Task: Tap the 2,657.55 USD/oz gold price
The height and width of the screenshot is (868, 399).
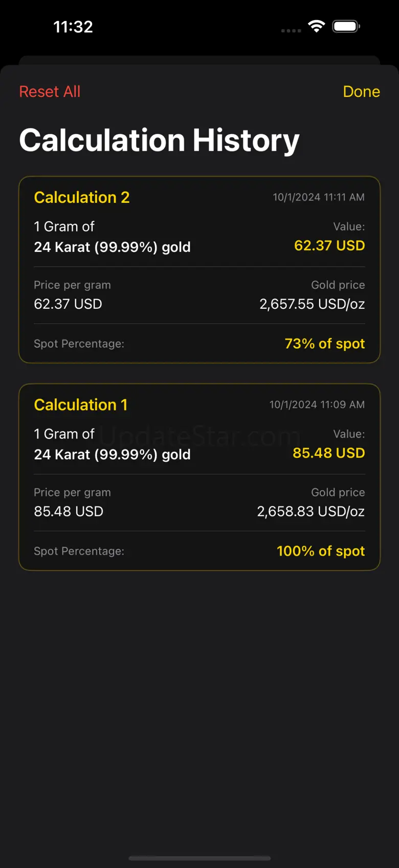Action: (x=312, y=304)
